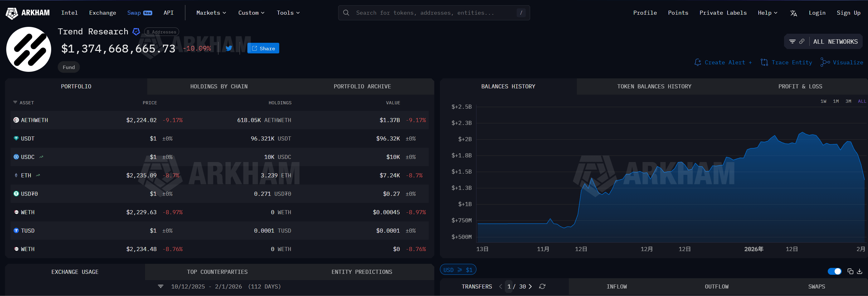Click the Trace Entity arrows icon

click(x=764, y=62)
